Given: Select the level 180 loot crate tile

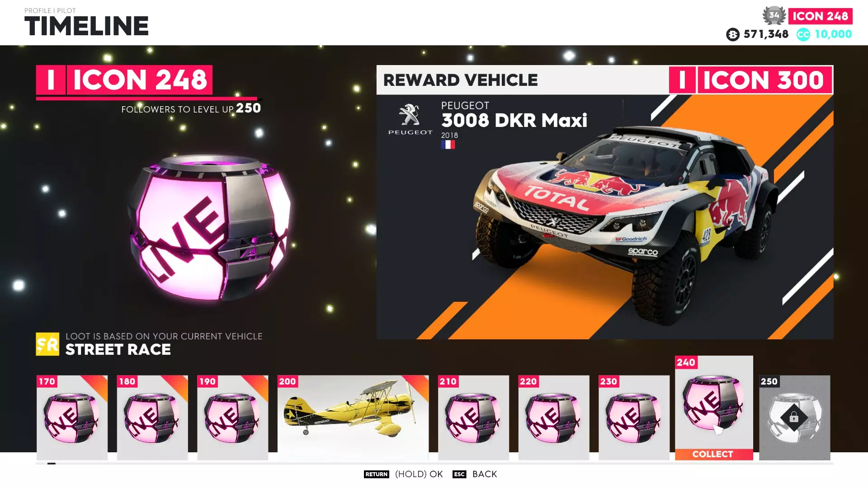Looking at the screenshot, I should point(152,418).
